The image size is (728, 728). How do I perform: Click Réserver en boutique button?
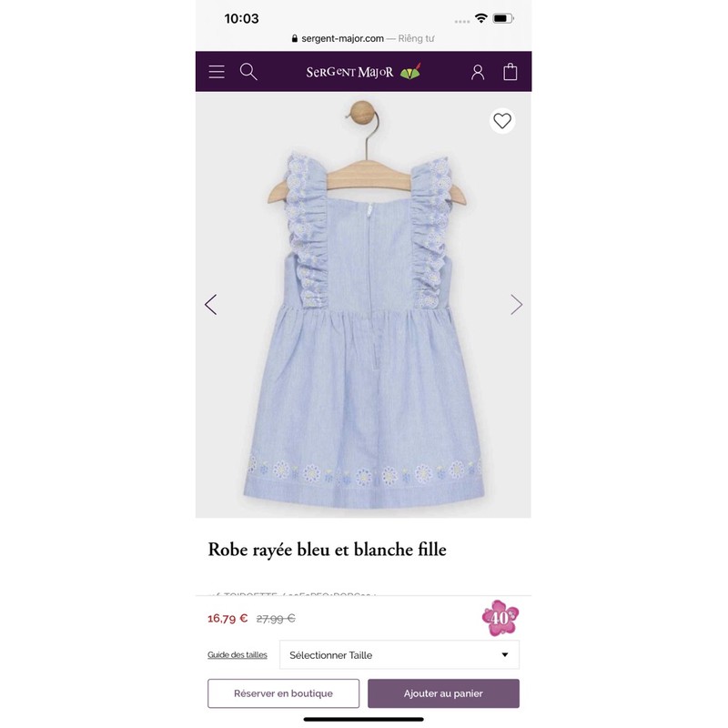pos(283,693)
